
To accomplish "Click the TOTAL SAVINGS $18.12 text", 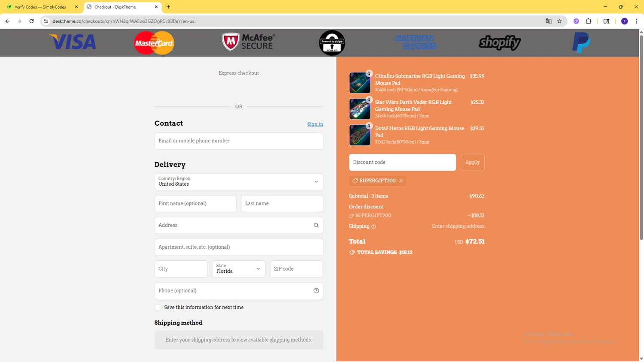I will [x=385, y=253].
